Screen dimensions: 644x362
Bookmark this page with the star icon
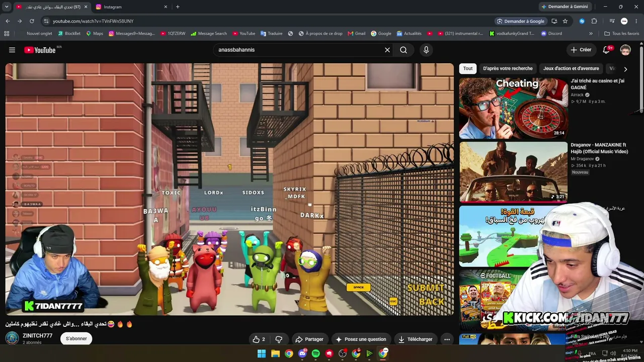click(565, 21)
